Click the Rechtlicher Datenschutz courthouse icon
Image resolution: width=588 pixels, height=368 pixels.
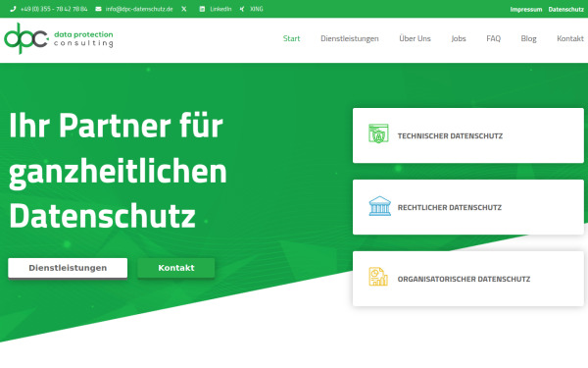pyautogui.click(x=379, y=206)
